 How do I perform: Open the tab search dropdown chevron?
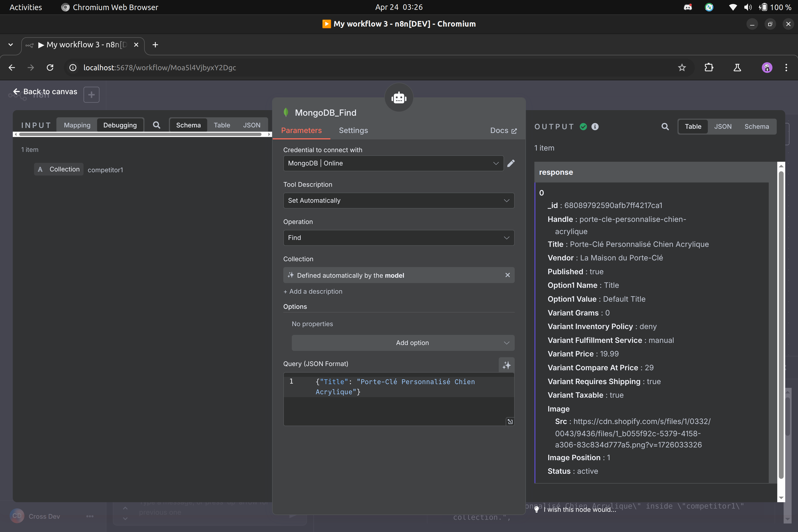[11, 45]
